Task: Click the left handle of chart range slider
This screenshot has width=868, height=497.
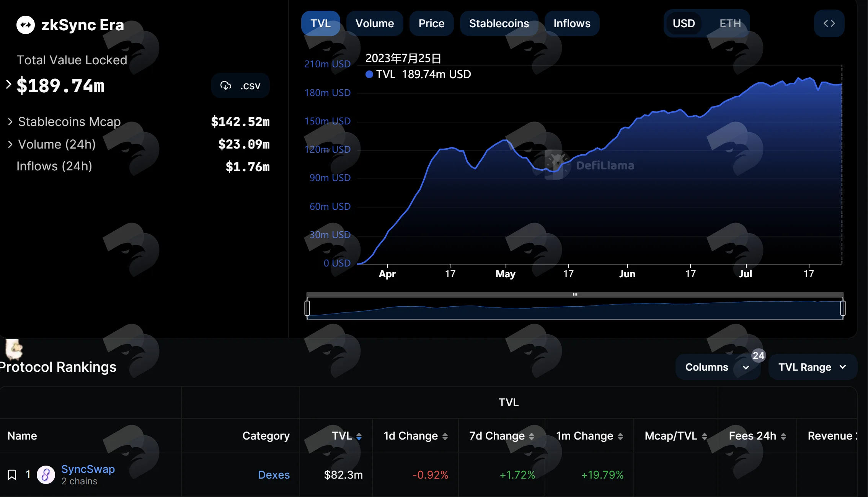Action: pos(307,308)
